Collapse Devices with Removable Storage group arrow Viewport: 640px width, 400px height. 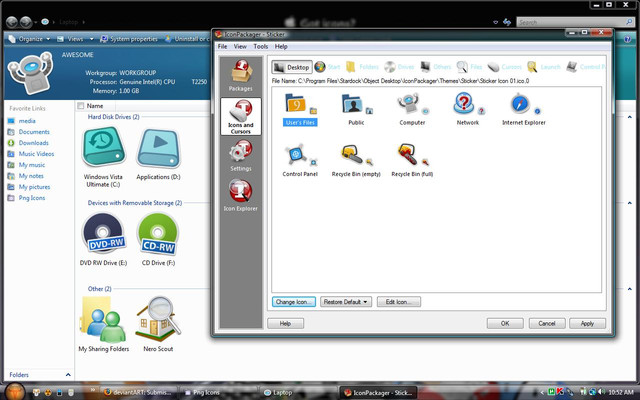(x=629, y=203)
